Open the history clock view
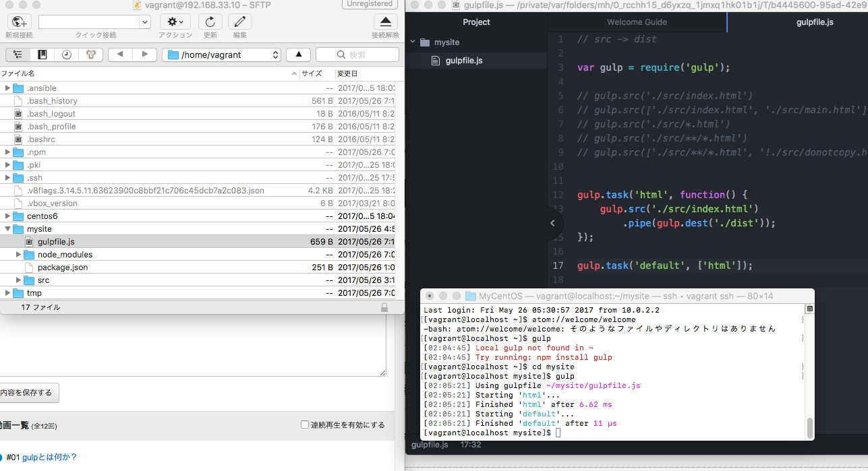Viewport: 868px width, 471px height. click(66, 55)
